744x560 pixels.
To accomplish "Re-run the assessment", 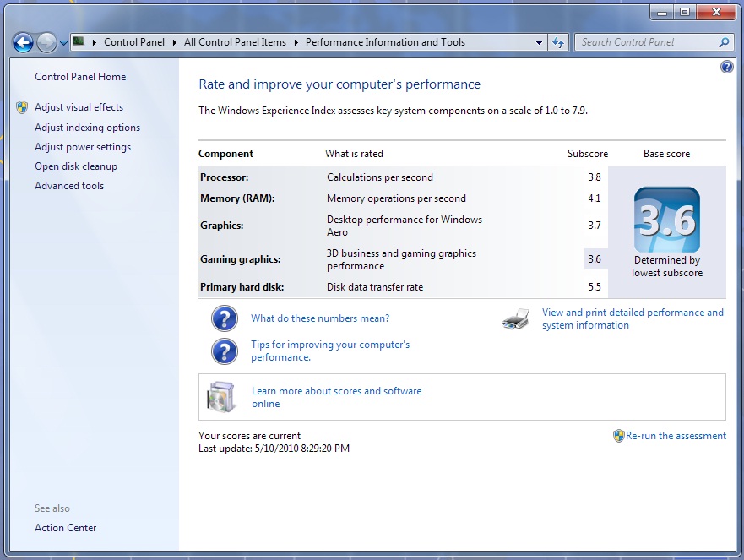I will (x=675, y=436).
